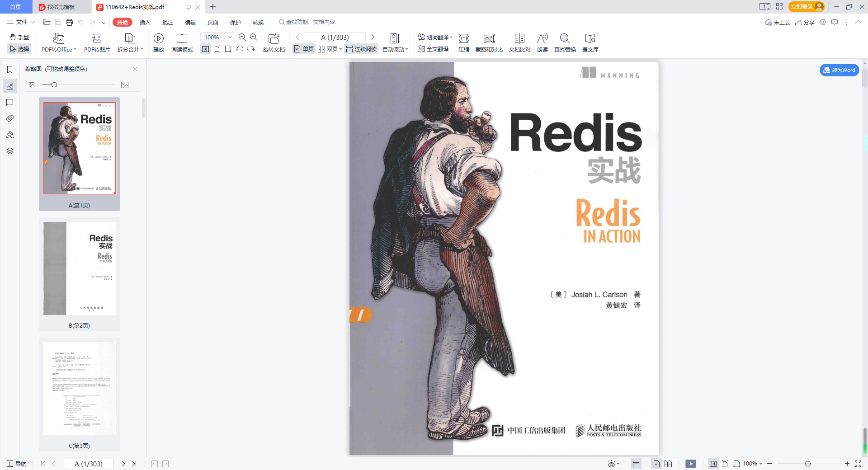The width and height of the screenshot is (868, 470).
Task: Open the 保护 menu tab
Action: pyautogui.click(x=235, y=22)
